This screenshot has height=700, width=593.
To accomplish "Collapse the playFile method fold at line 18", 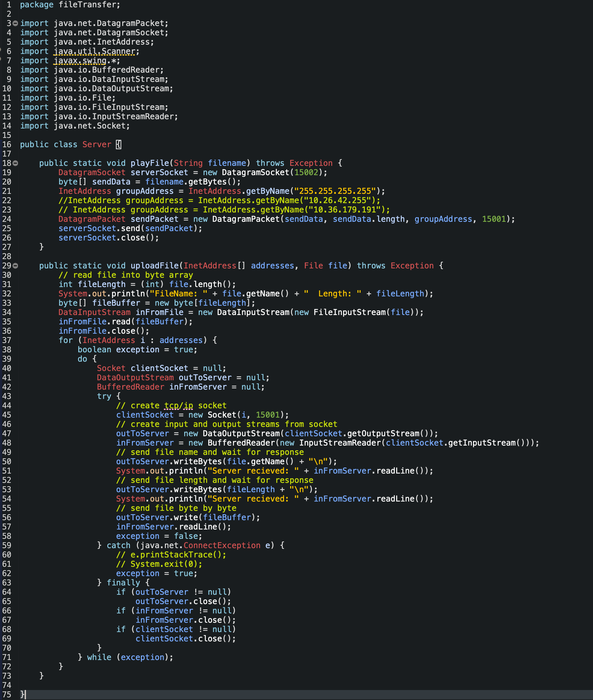I will point(15,163).
